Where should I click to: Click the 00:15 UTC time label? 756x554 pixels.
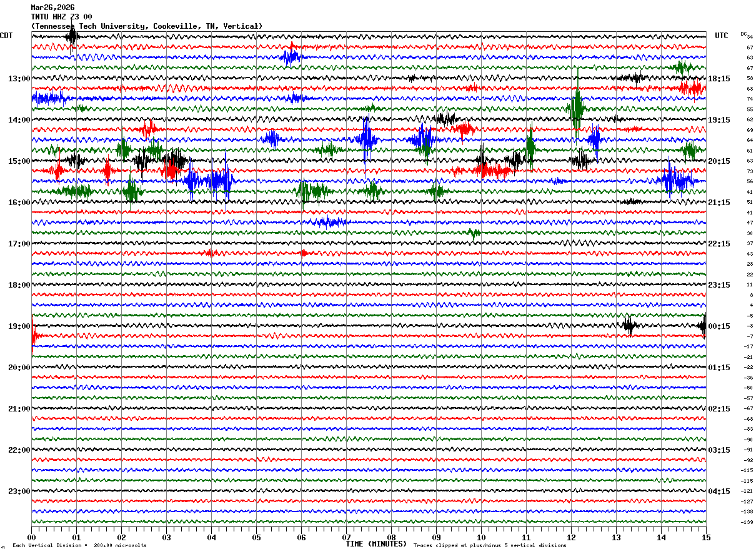[719, 326]
